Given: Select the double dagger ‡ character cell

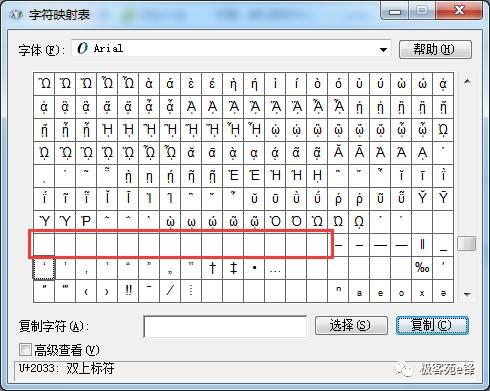Looking at the screenshot, I should click(x=233, y=268).
